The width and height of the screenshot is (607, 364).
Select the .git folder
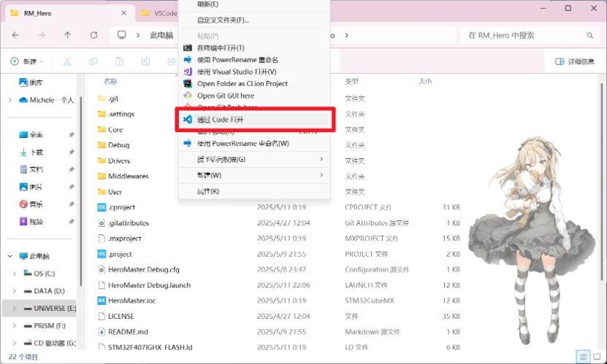pos(108,98)
